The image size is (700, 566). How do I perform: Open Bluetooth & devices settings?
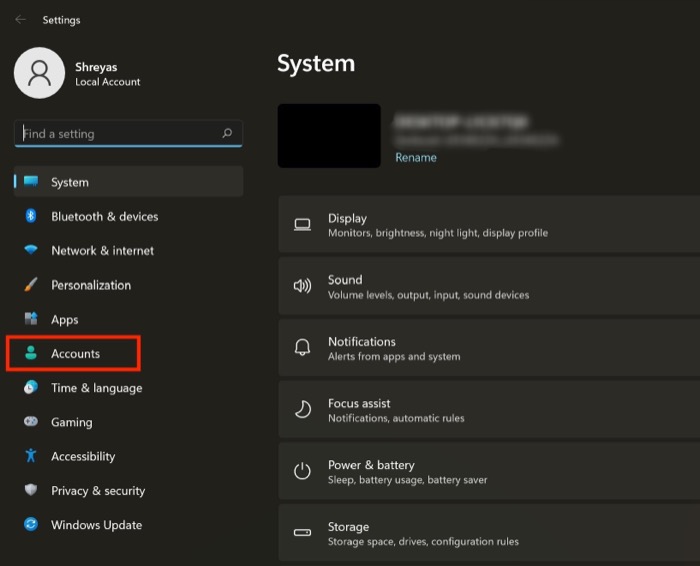(x=129, y=216)
